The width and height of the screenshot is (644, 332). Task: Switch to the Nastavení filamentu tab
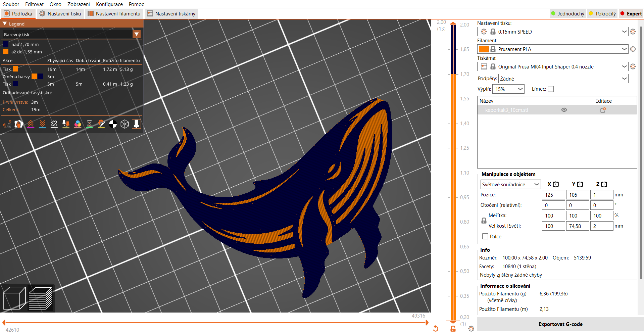(114, 14)
